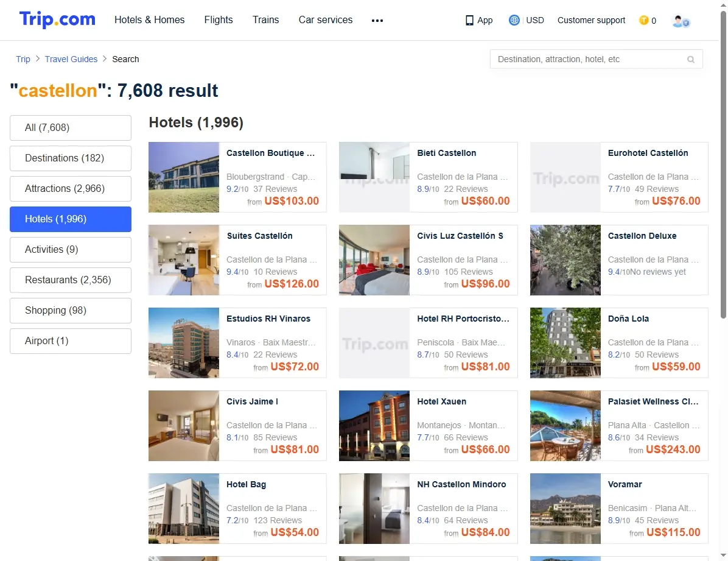Open Doña Lola hotel photo

click(565, 343)
